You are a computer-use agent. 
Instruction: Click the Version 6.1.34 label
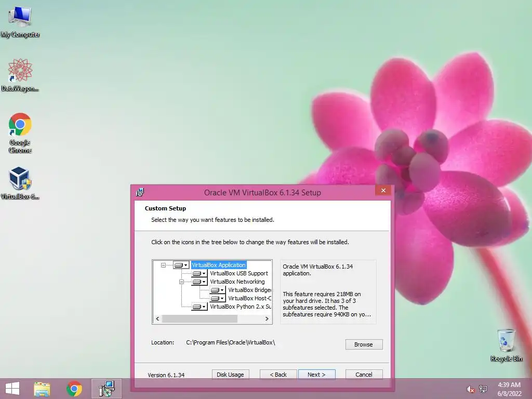coord(166,375)
